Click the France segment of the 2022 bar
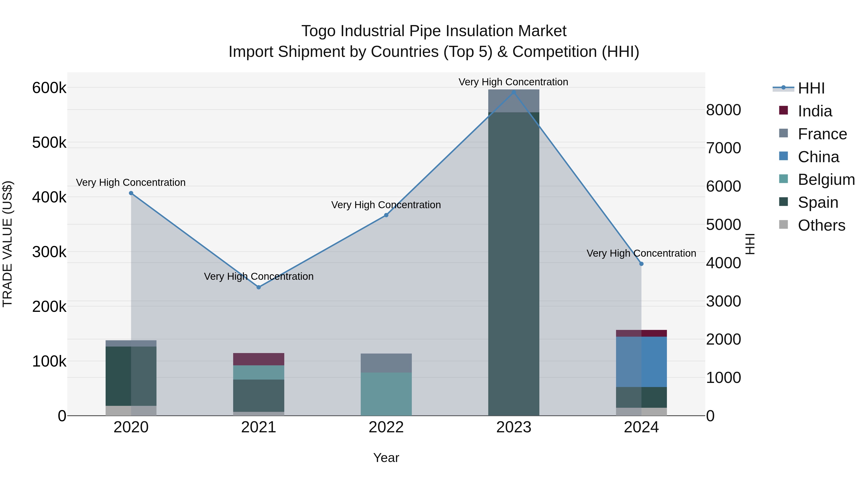 tap(386, 363)
